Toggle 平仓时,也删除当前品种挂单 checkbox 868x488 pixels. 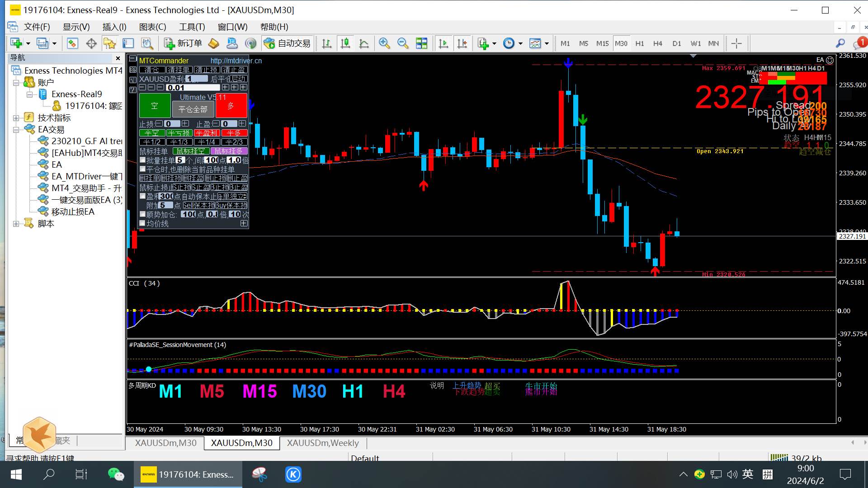(143, 169)
